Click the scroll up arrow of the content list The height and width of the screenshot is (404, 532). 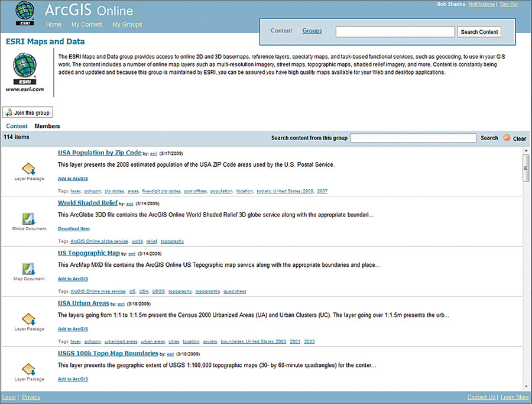pyautogui.click(x=526, y=150)
